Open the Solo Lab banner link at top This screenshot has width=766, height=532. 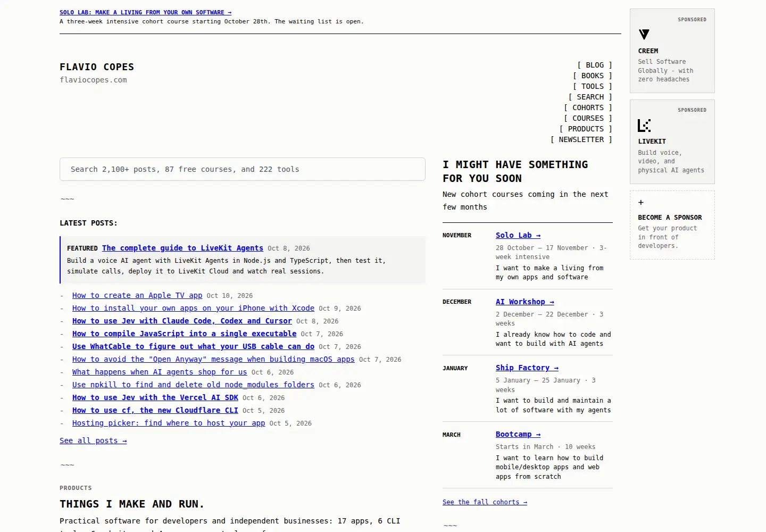point(145,12)
